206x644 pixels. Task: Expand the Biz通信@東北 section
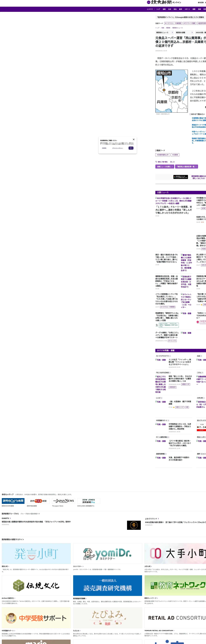click(x=163, y=437)
